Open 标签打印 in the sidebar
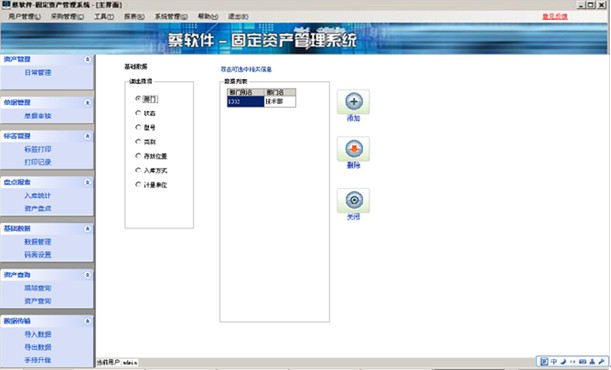 point(38,149)
